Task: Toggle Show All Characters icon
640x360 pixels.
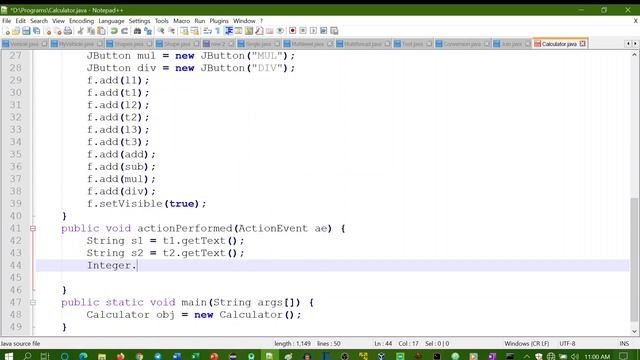Action: 218,31
